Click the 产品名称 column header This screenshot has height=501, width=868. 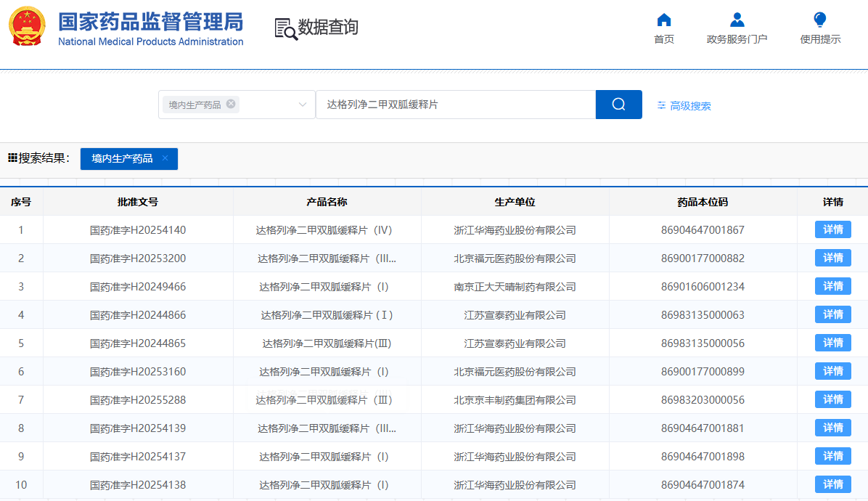[327, 202]
